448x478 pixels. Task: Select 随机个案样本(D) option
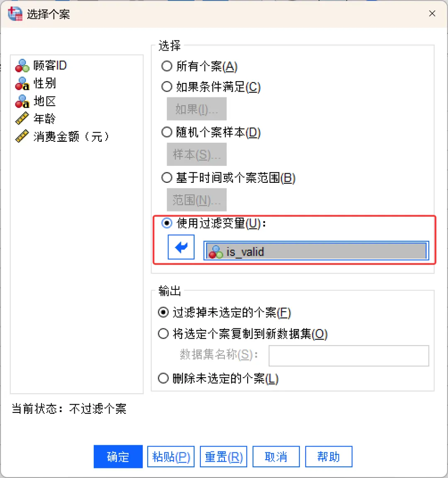point(167,132)
